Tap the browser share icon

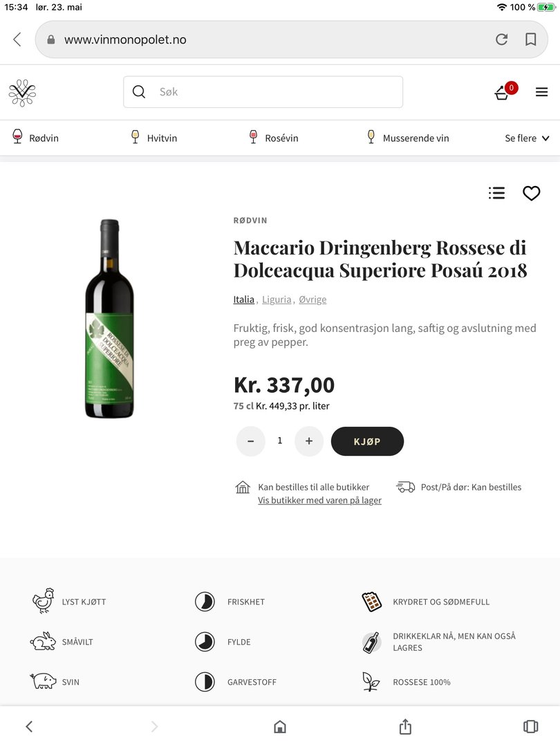(x=405, y=726)
